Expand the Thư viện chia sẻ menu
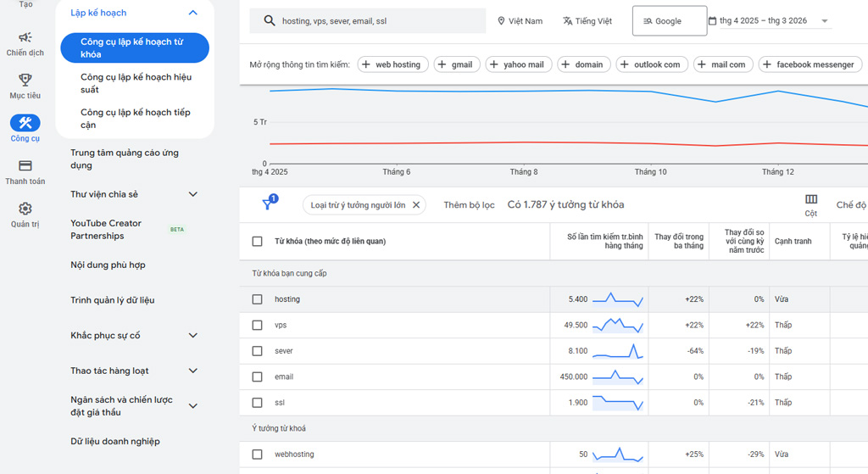 pos(192,194)
